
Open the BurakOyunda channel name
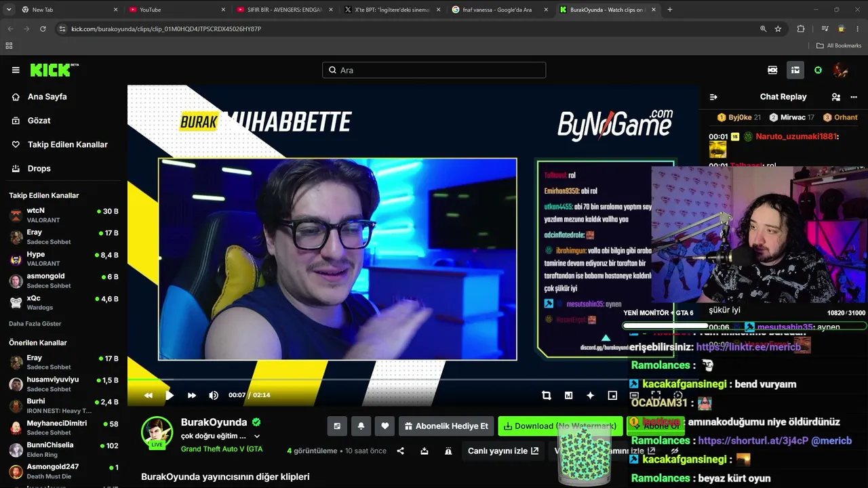(x=214, y=422)
